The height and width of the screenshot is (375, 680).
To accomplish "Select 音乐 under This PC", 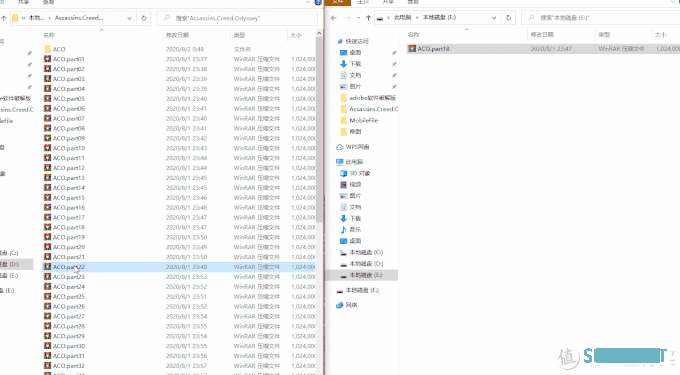I will pos(355,229).
